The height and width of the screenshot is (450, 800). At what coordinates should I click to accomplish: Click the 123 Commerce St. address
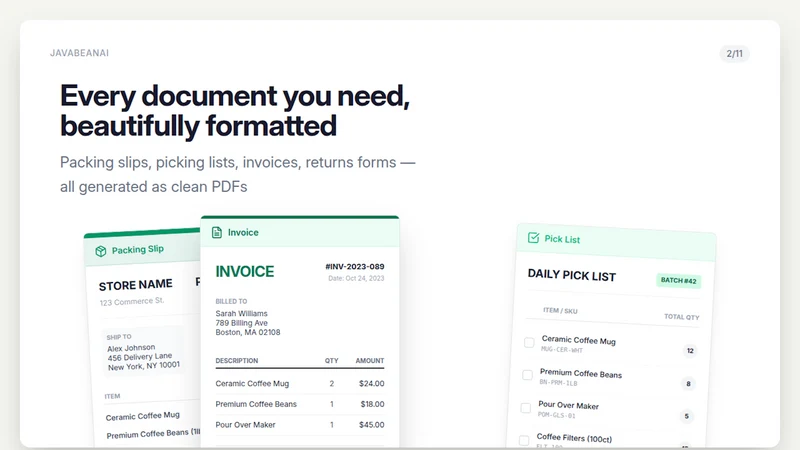tap(132, 302)
